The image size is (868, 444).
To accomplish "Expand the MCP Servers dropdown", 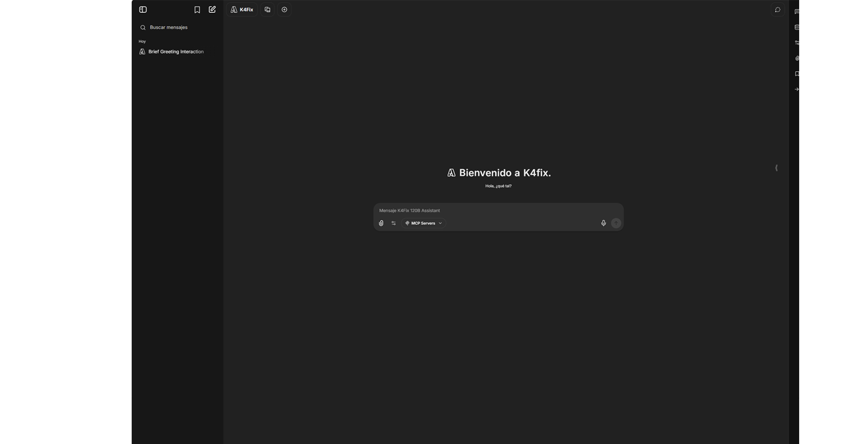I will [x=423, y=223].
